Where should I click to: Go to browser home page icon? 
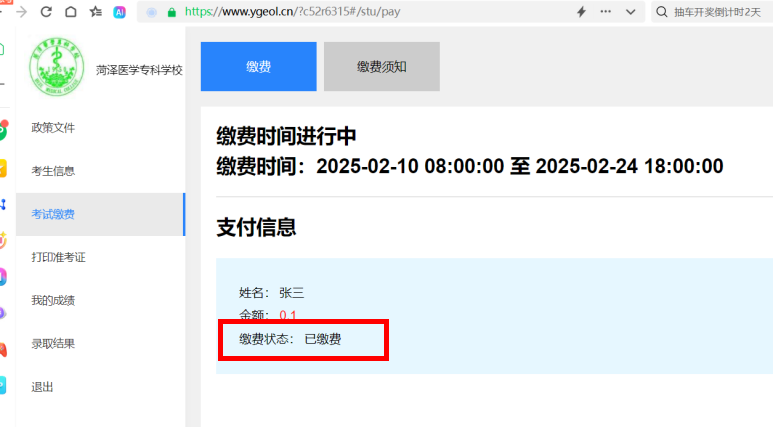click(x=70, y=12)
